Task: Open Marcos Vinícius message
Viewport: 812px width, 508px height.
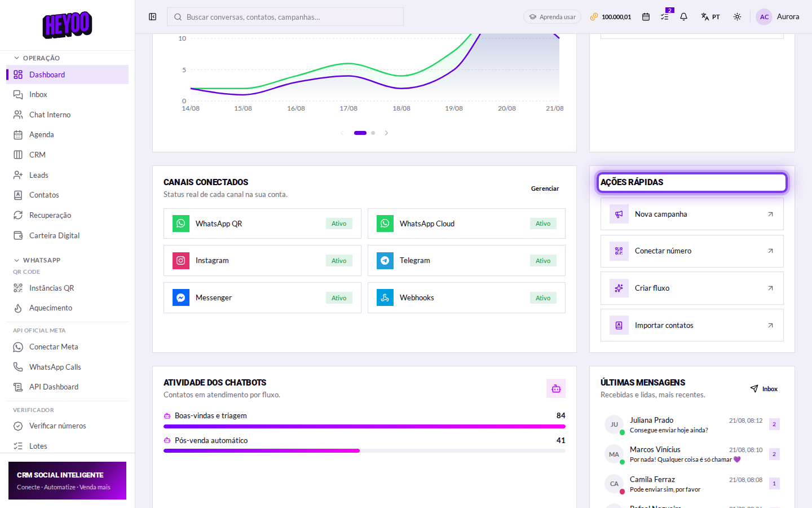Action: pyautogui.click(x=692, y=454)
